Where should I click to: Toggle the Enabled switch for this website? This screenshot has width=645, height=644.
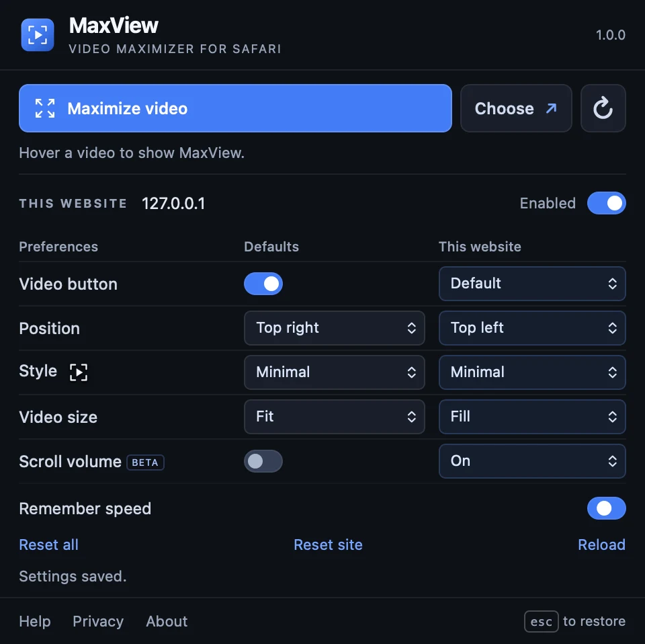[606, 203]
